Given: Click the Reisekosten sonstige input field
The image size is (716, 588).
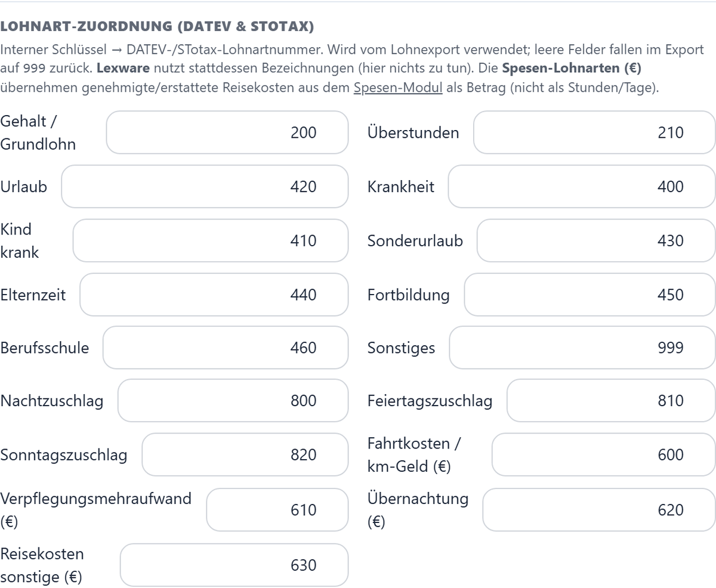Looking at the screenshot, I should (234, 565).
